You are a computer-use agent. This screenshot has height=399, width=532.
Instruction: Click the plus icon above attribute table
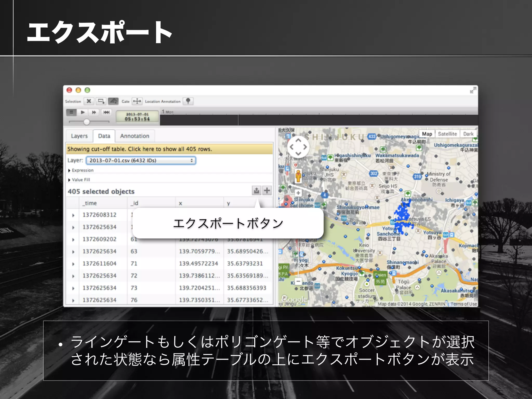coord(267,190)
